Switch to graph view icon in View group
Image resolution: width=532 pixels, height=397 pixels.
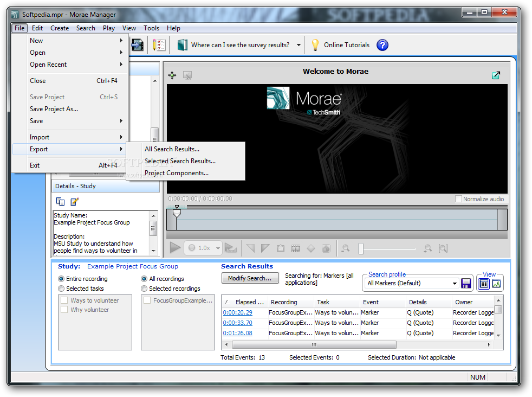pos(496,283)
